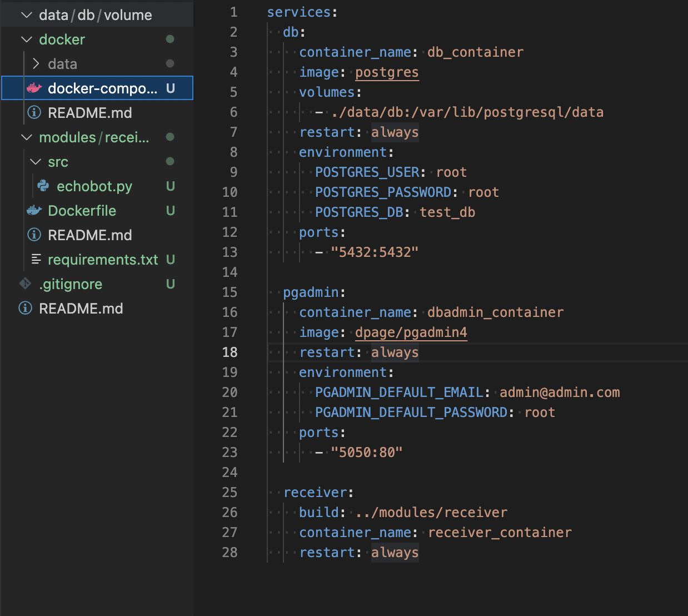Open requirements.txt from the explorer
The image size is (688, 616).
click(x=103, y=260)
